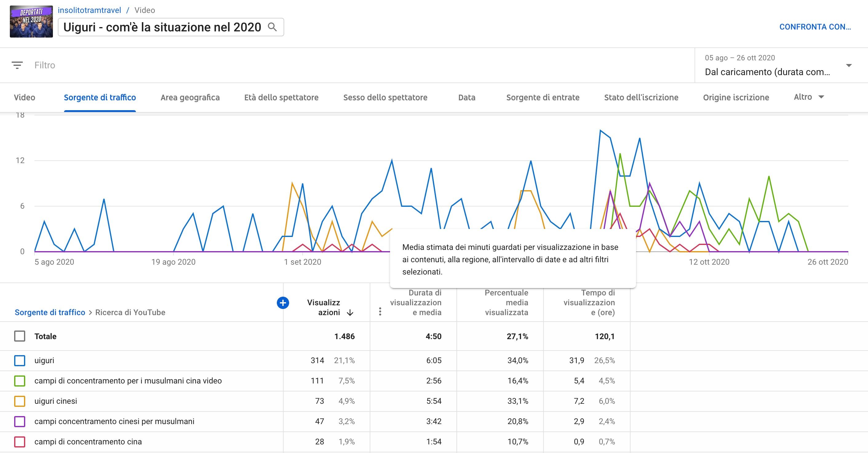Click '19 ago 2020' axis date label
The width and height of the screenshot is (868, 453).
[x=173, y=262]
